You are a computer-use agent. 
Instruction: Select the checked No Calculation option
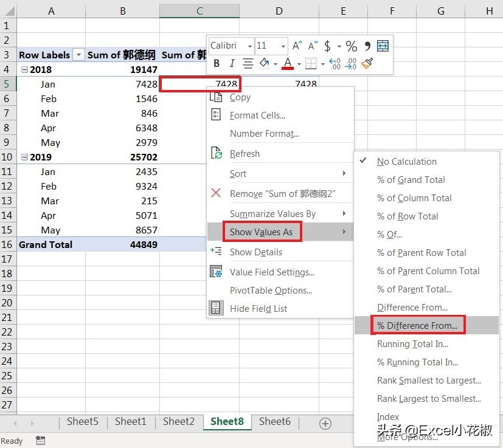point(406,162)
